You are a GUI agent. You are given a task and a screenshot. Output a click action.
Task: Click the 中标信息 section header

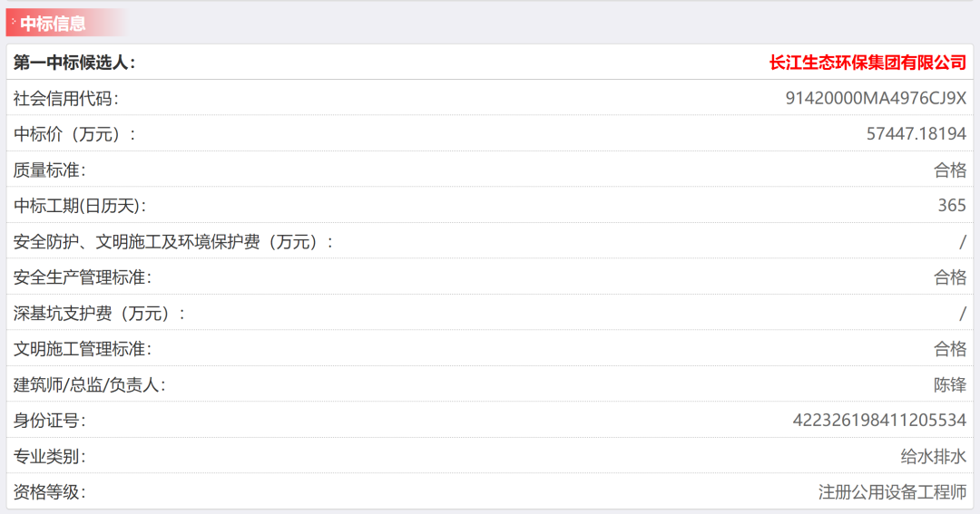pos(53,24)
